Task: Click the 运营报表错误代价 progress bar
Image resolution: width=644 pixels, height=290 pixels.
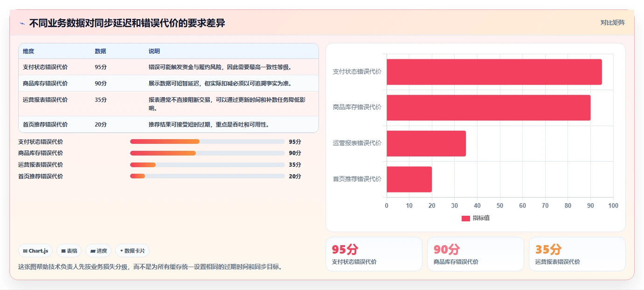Action: pyautogui.click(x=207, y=165)
